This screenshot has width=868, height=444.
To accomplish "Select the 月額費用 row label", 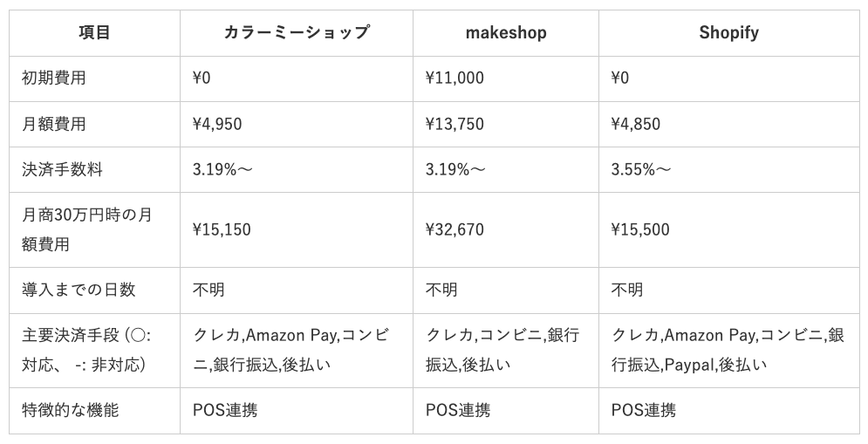I will [x=54, y=124].
